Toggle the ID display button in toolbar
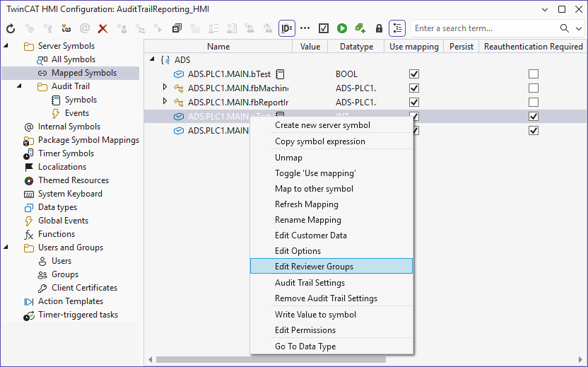588x367 pixels. pyautogui.click(x=287, y=28)
